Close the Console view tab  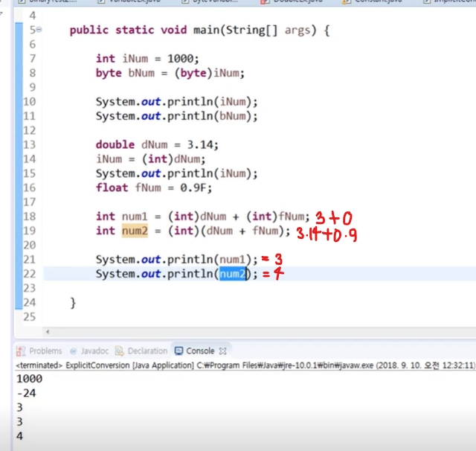coord(223,351)
